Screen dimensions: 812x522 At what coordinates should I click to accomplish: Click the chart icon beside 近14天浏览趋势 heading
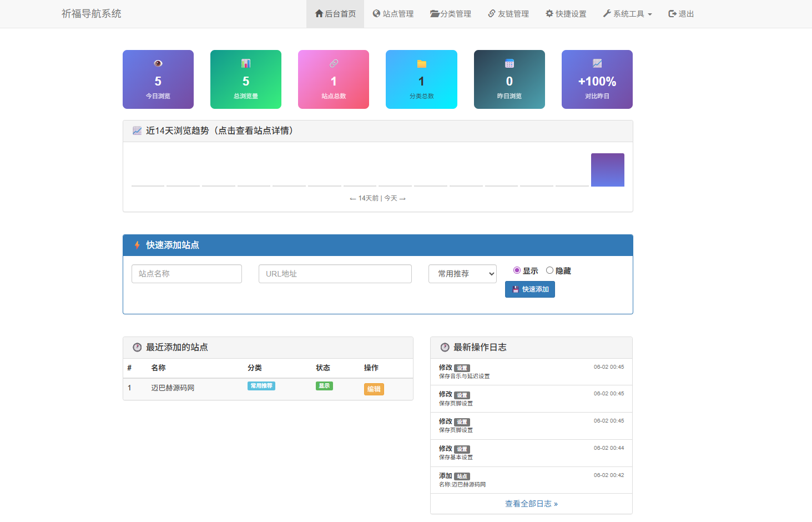(137, 130)
